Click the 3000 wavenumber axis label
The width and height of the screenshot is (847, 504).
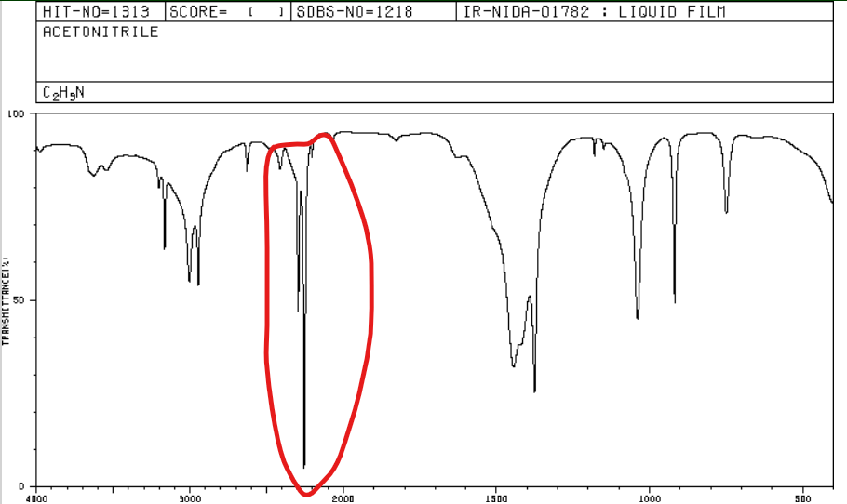point(189,497)
